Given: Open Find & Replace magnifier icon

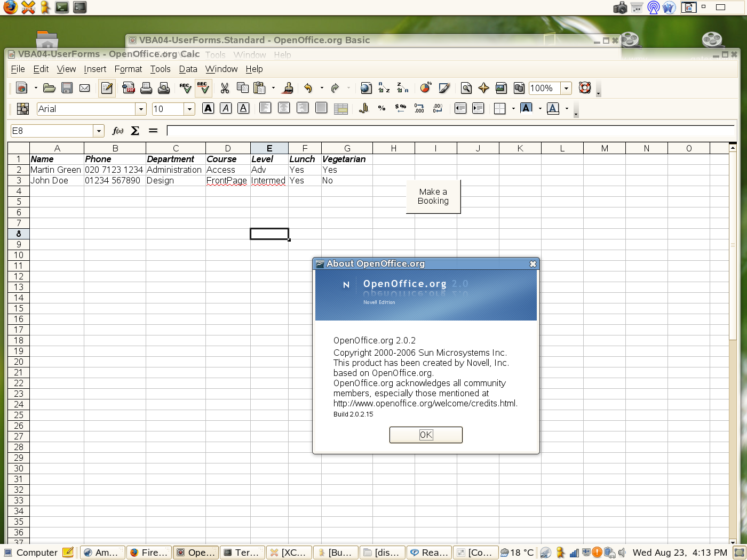Looking at the screenshot, I should [x=466, y=88].
